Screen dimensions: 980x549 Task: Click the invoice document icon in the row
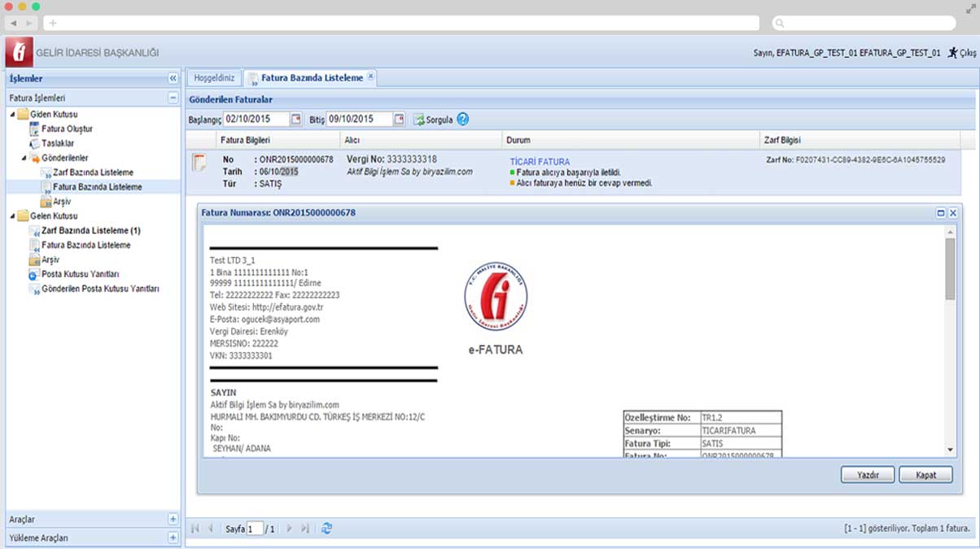(199, 162)
